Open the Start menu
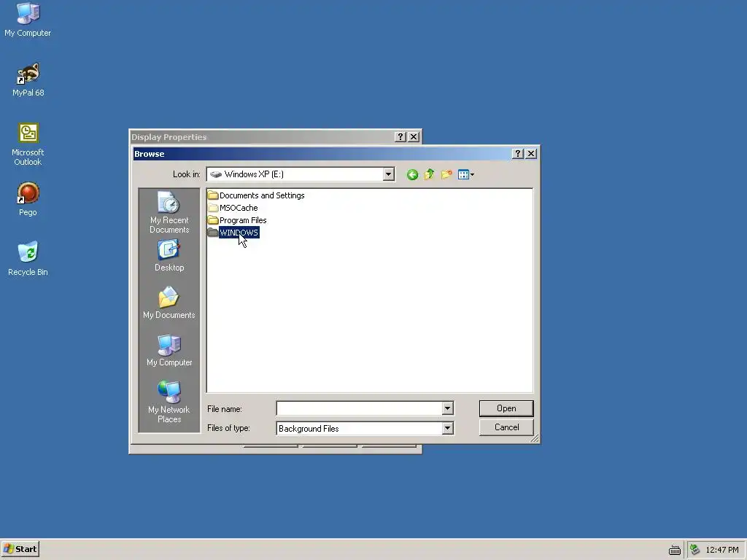This screenshot has width=747, height=560. point(20,549)
